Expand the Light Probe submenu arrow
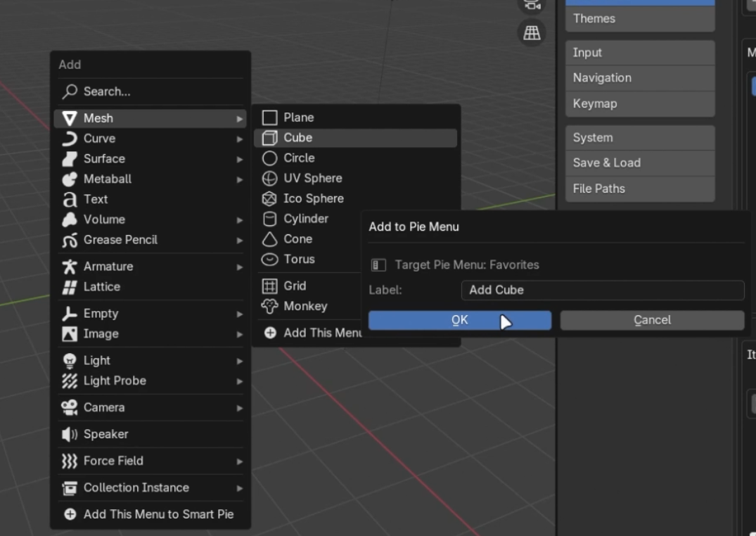 pyautogui.click(x=240, y=381)
